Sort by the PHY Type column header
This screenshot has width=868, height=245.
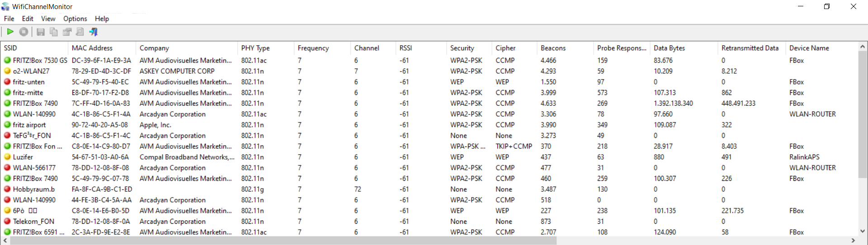266,48
